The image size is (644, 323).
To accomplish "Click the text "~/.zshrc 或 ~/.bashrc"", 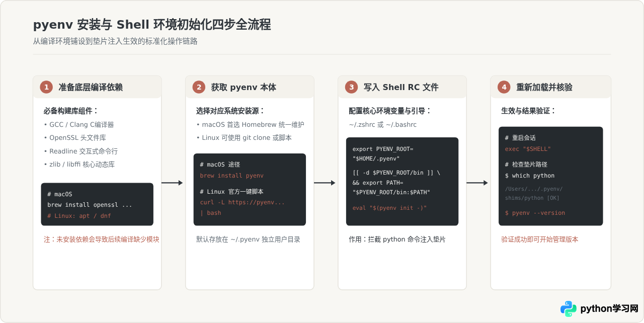I will pos(383,124).
